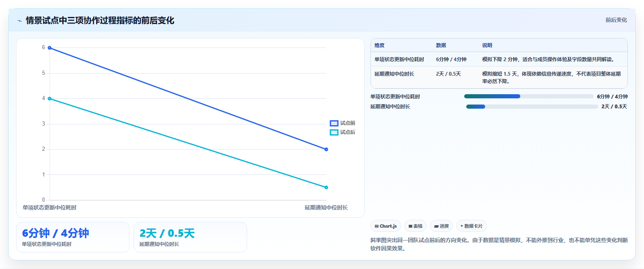Screen dimensions: 644x269
Task: Click the 试点前 data point at value 6
Action: pos(50,48)
